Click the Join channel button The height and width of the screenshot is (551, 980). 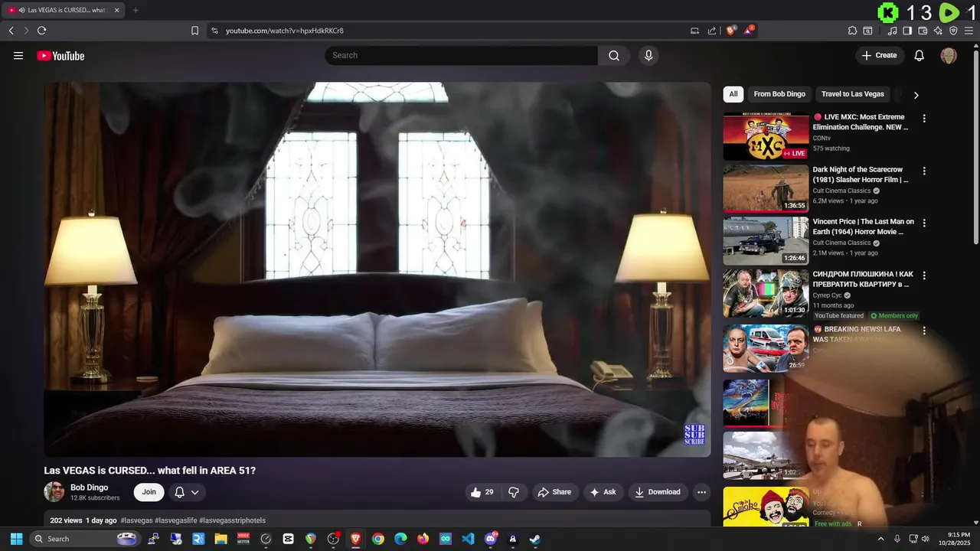[x=149, y=492]
